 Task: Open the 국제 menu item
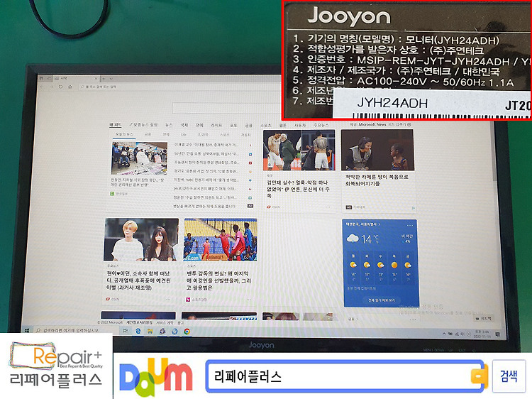coord(184,125)
